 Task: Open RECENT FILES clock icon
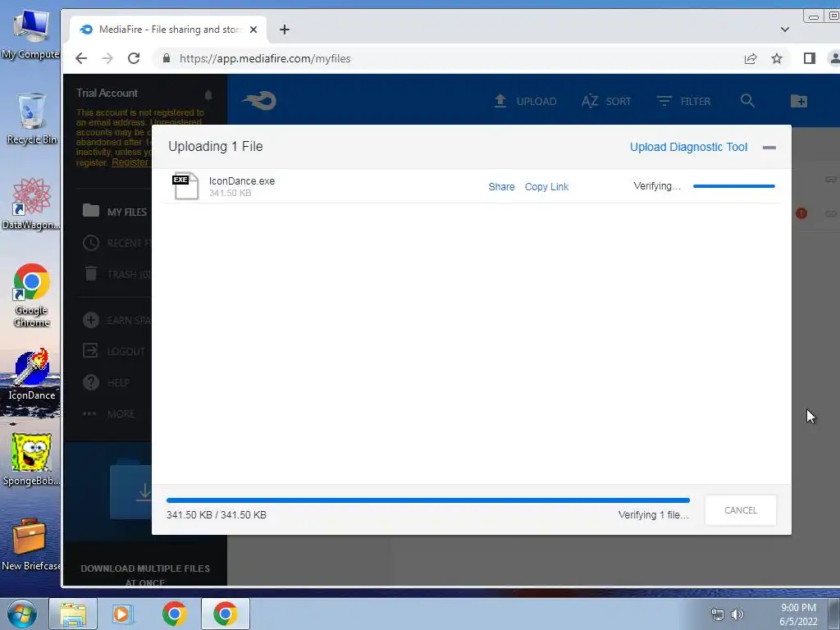(91, 243)
